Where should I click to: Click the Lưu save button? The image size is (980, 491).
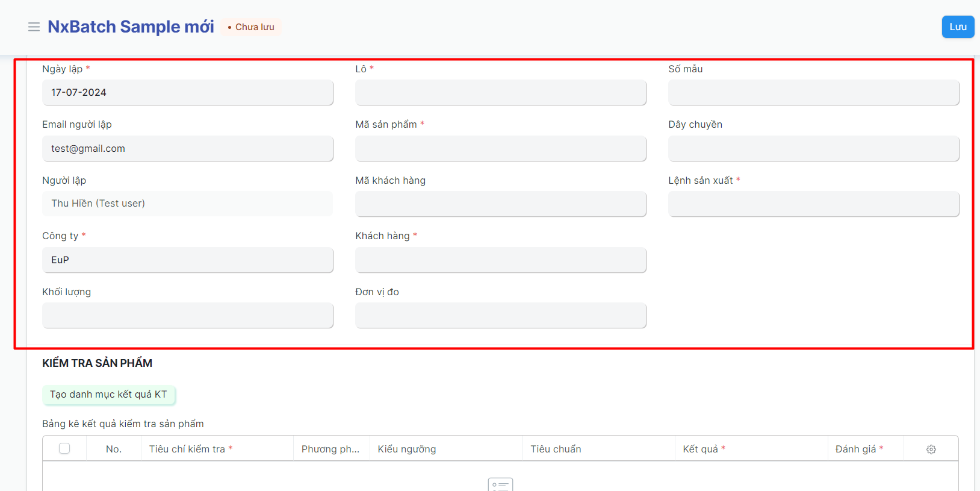[957, 27]
